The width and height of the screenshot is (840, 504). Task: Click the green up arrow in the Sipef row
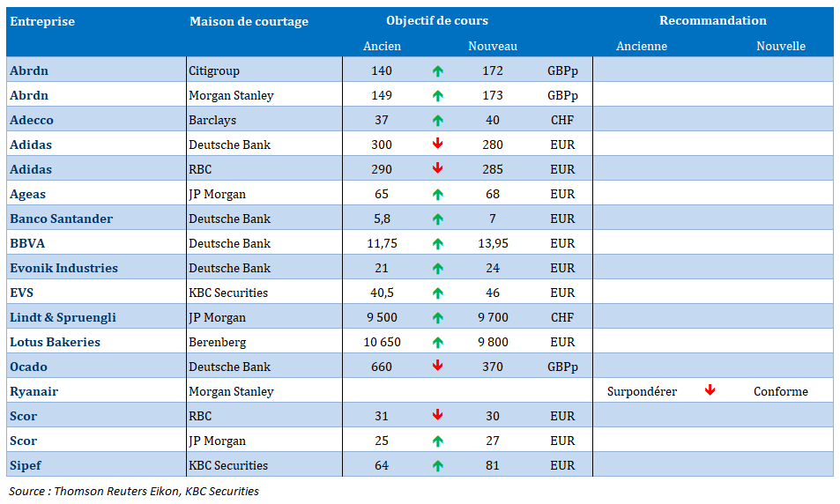point(438,465)
